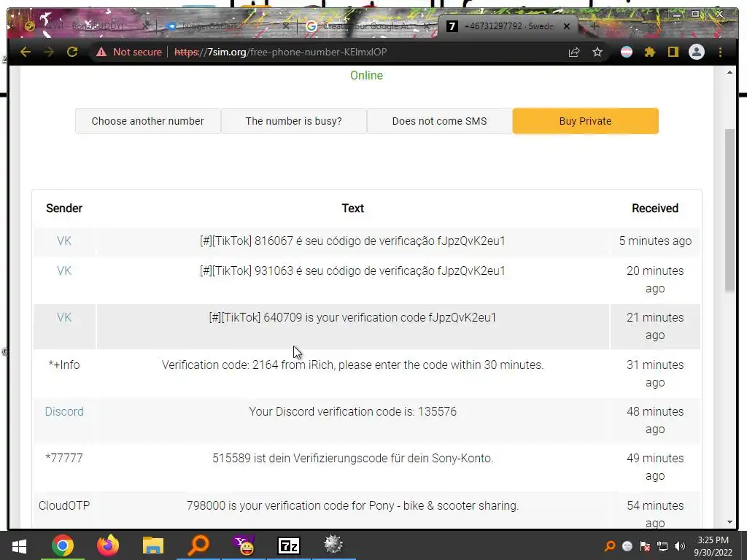Click the TikTok 640709 verification message
Viewport: 747px width, 560px height.
(352, 318)
